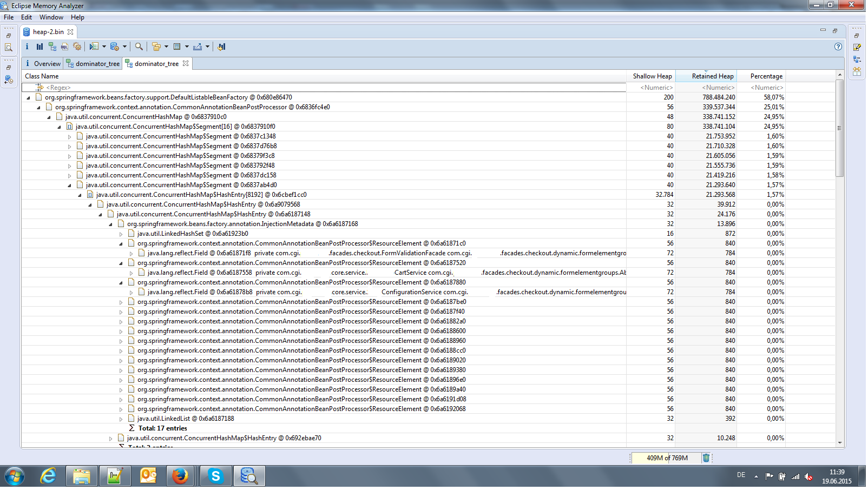Open Internet Explorer from the taskbar
Viewport: 868px width, 490px height.
[48, 476]
